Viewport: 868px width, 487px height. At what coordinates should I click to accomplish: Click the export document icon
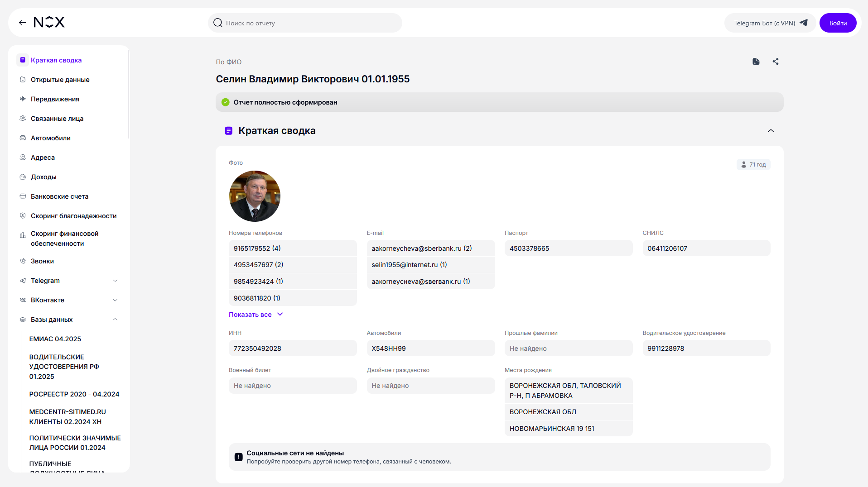tap(756, 62)
